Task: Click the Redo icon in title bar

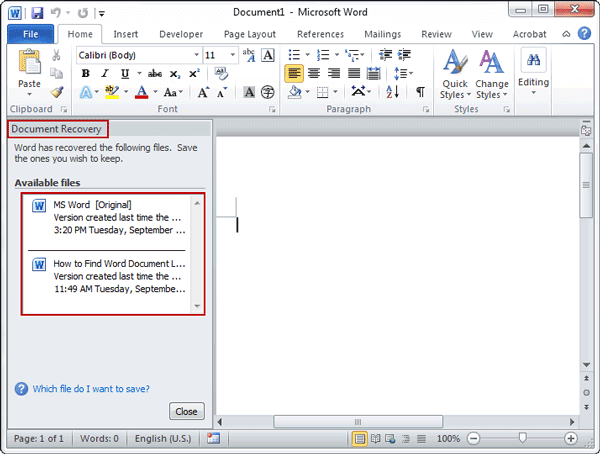Action: click(82, 13)
